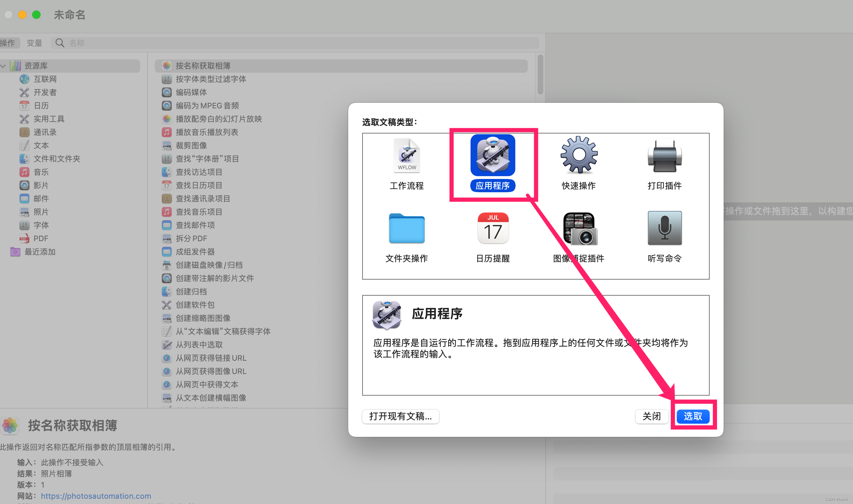Switch to the 变量 tab
Viewport: 853px width, 504px height.
34,43
